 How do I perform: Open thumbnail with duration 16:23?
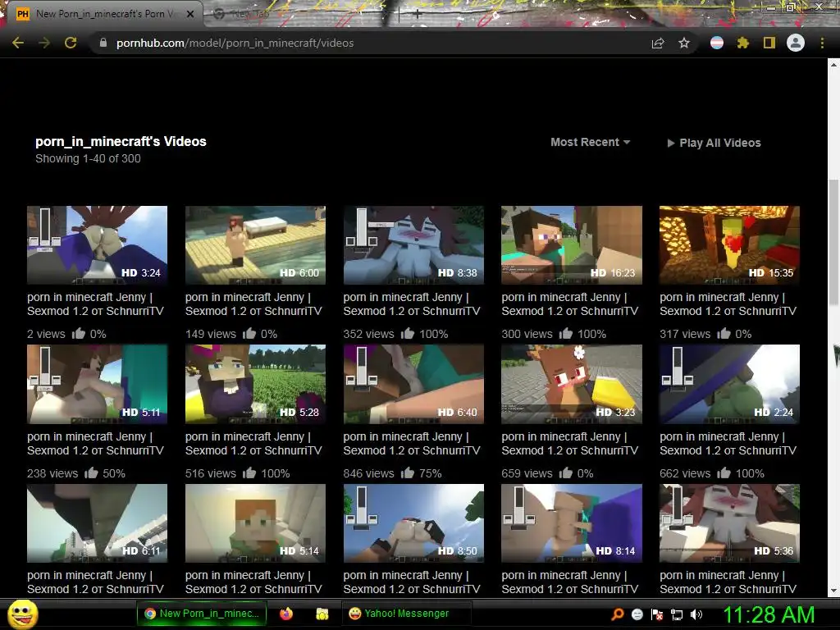click(572, 245)
